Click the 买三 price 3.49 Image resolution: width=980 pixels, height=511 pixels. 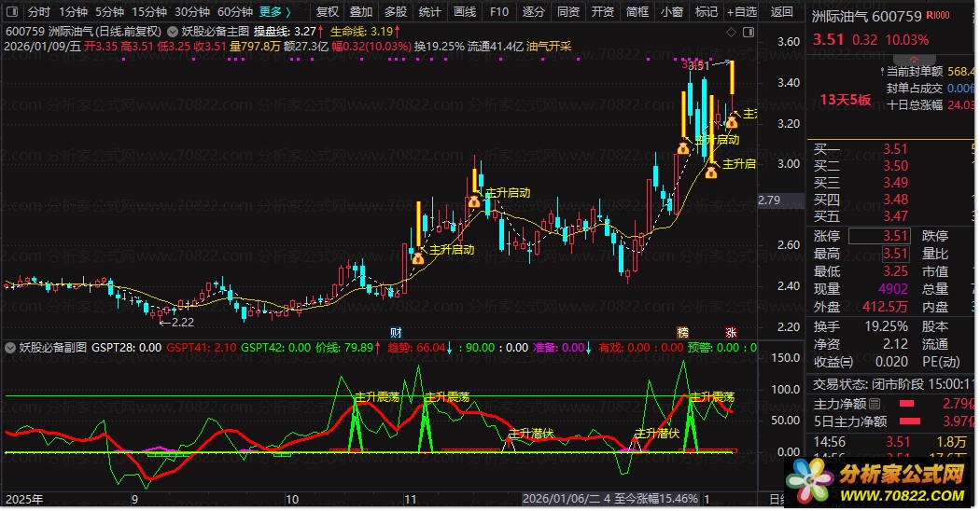pyautogui.click(x=895, y=183)
